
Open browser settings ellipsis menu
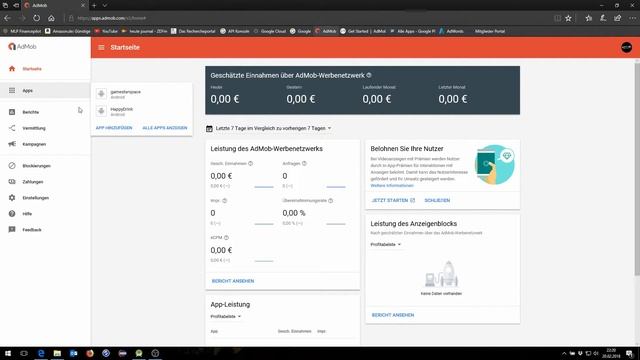coord(632,18)
